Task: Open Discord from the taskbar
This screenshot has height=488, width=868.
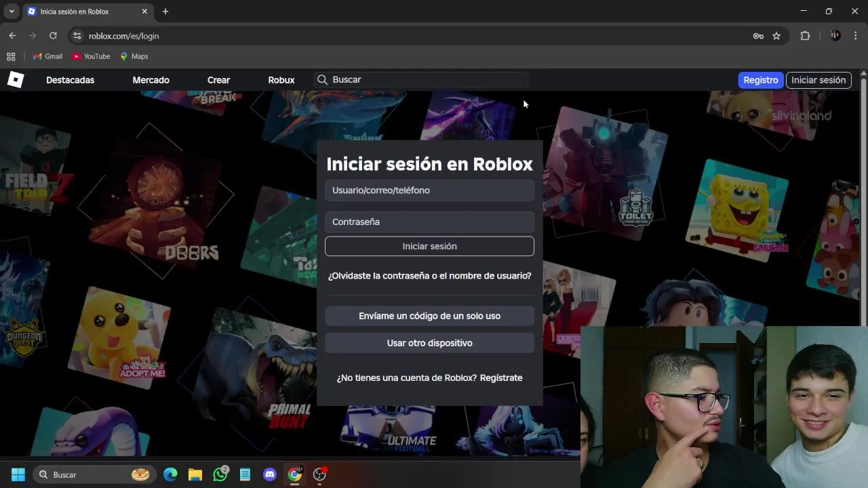Action: pos(270,474)
